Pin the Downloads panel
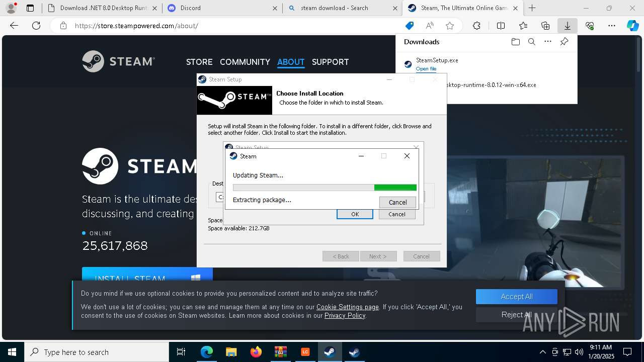This screenshot has width=644, height=362. 564,42
